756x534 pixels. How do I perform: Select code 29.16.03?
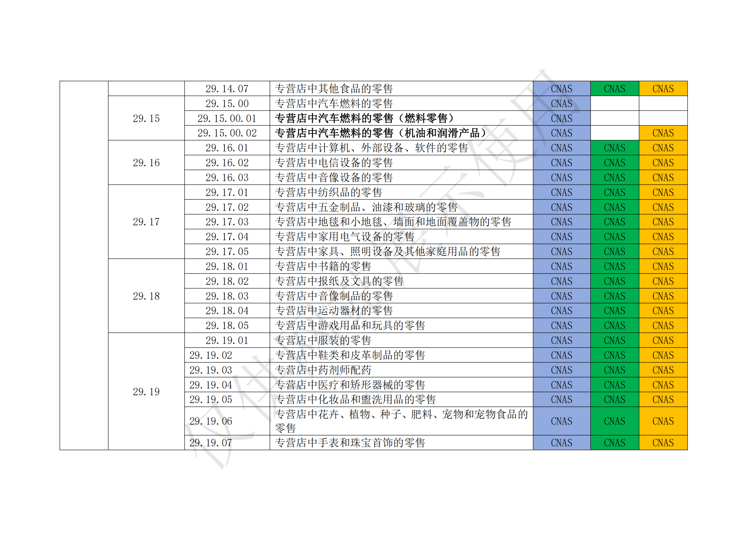227,177
